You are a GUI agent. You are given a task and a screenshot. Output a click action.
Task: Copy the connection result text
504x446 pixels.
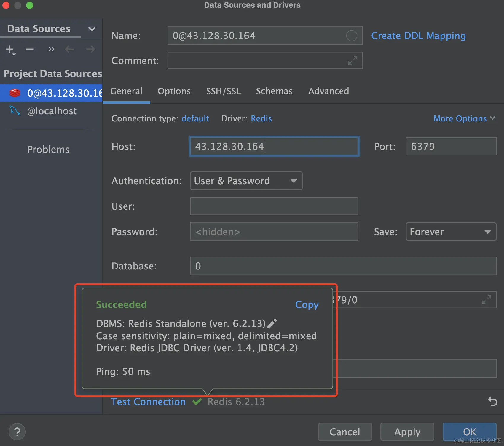point(307,305)
